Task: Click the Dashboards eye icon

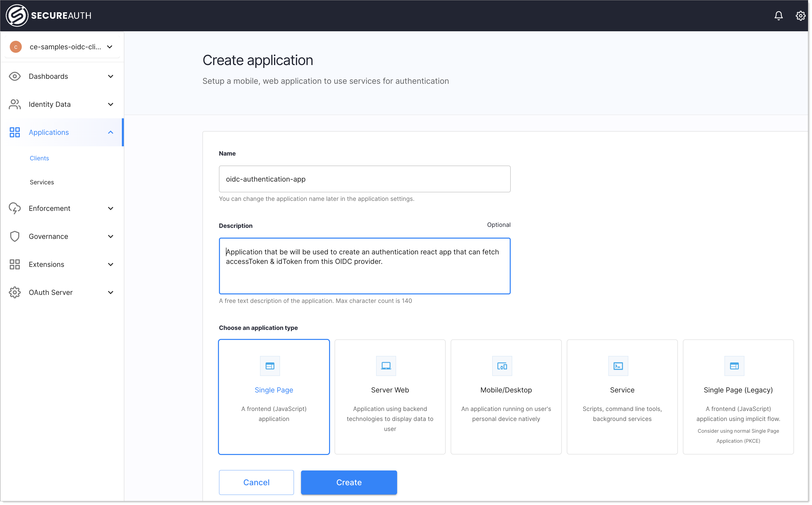Action: coord(15,77)
